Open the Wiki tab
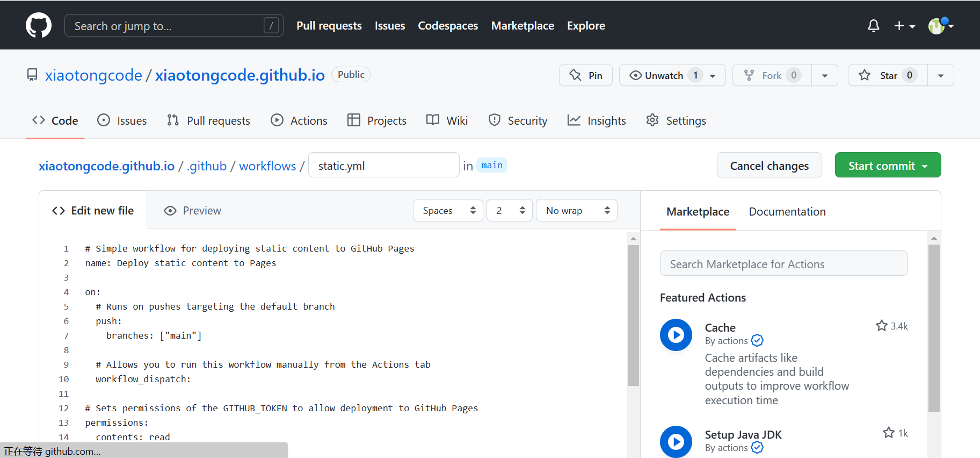The image size is (980, 458). [447, 120]
